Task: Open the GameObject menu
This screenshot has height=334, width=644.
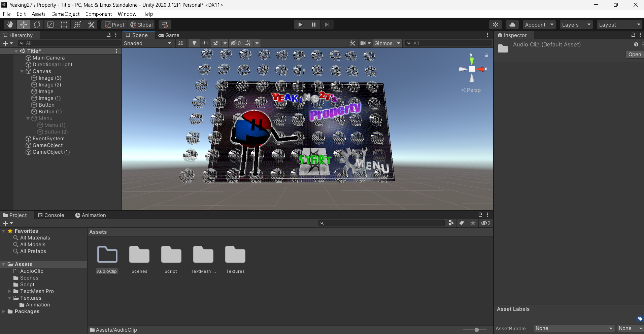Action: tap(66, 14)
